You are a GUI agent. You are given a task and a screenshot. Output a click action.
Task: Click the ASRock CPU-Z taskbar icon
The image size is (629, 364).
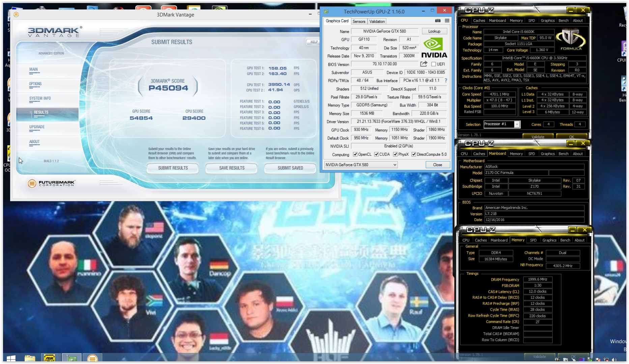(x=50, y=358)
